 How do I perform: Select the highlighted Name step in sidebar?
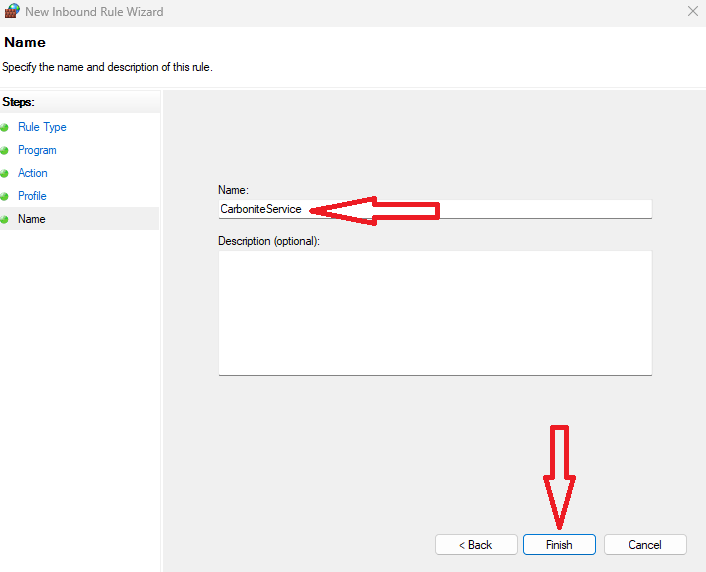(x=32, y=219)
